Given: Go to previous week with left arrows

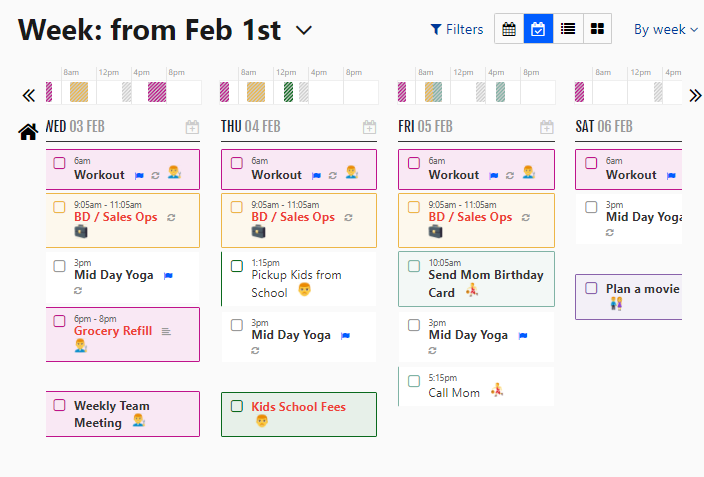Looking at the screenshot, I should pos(28,95).
